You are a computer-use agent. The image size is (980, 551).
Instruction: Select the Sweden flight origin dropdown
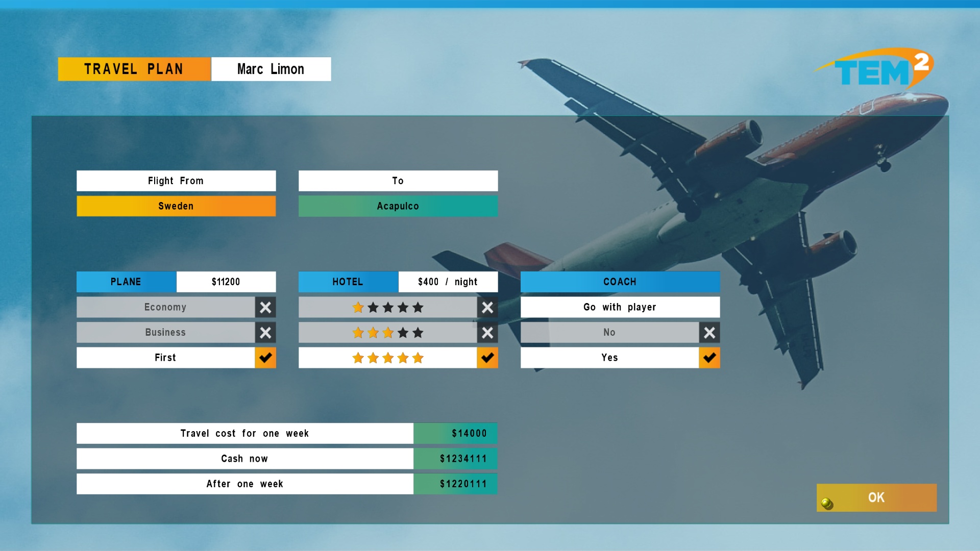pyautogui.click(x=176, y=205)
